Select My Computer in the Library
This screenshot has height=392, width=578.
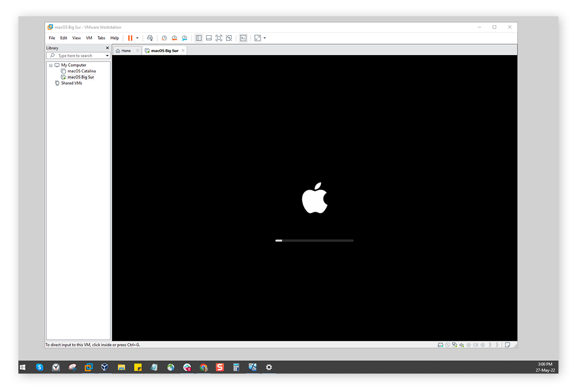(x=74, y=65)
